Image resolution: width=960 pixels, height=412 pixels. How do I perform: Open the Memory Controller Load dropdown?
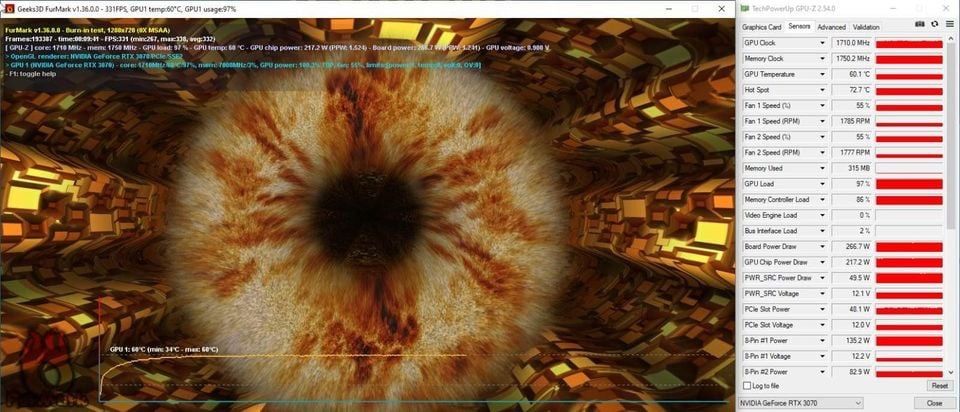tap(822, 200)
